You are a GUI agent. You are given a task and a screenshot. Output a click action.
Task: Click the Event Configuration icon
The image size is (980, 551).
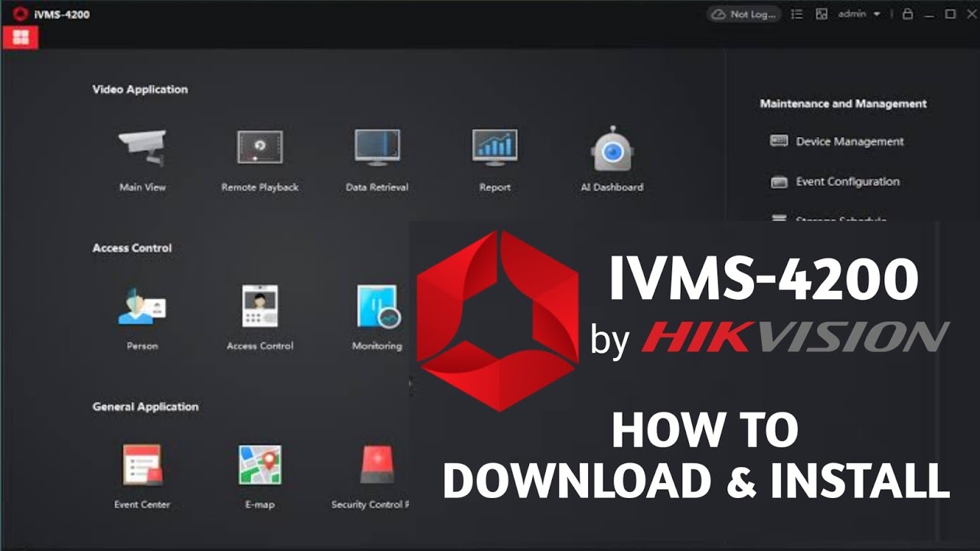pos(779,181)
